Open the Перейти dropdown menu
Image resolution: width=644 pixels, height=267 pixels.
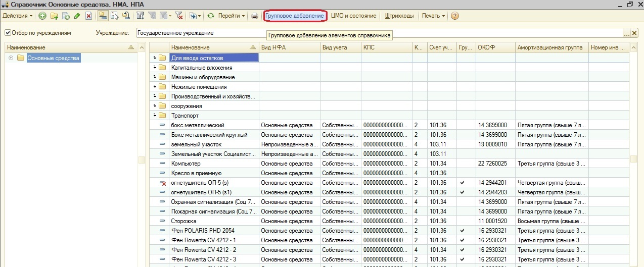point(232,16)
